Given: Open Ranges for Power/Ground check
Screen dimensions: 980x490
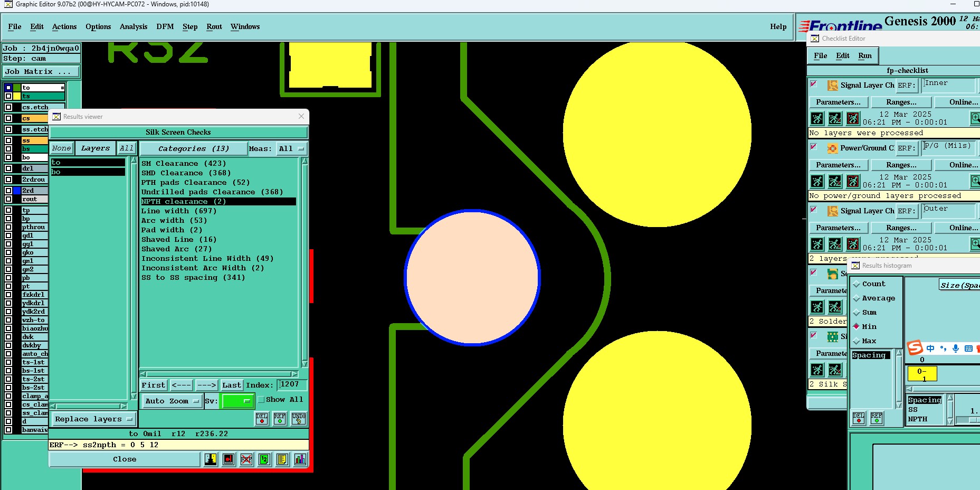Looking at the screenshot, I should [901, 165].
